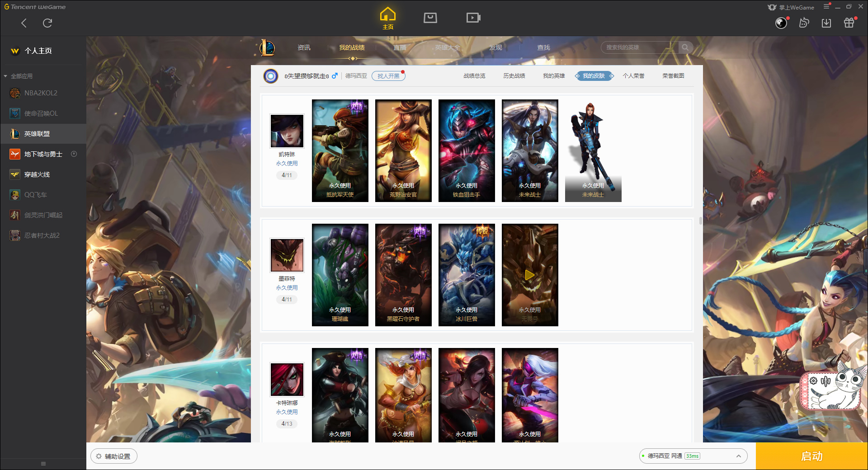This screenshot has height=470, width=868.
Task: Open the 抵抗军天使 skin card
Action: tap(340, 150)
